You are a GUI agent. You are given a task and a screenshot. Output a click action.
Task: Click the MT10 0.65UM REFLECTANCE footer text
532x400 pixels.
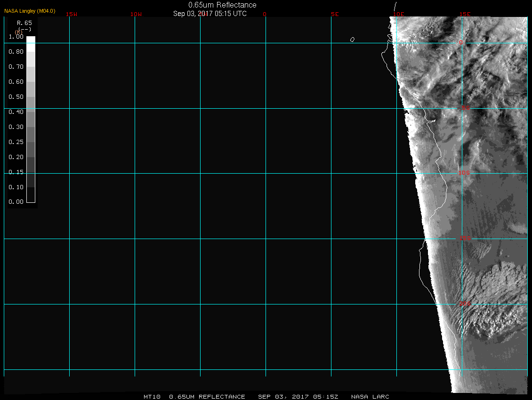[194, 397]
